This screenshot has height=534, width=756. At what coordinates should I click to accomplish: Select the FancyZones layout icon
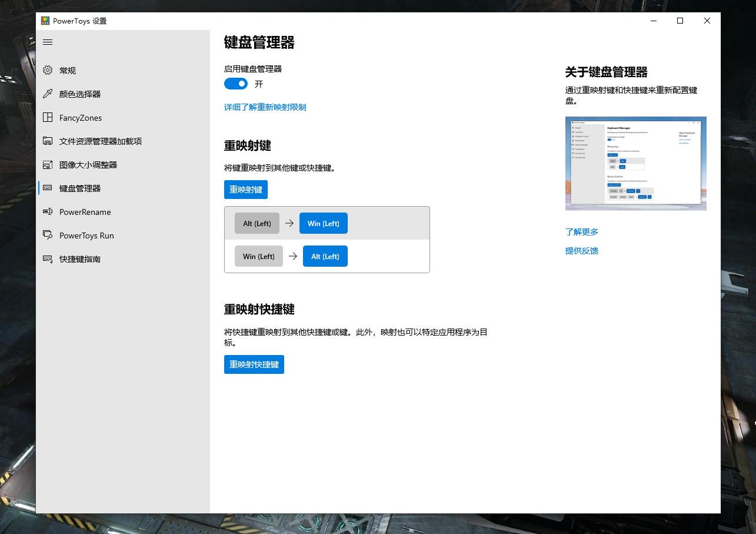tap(48, 118)
